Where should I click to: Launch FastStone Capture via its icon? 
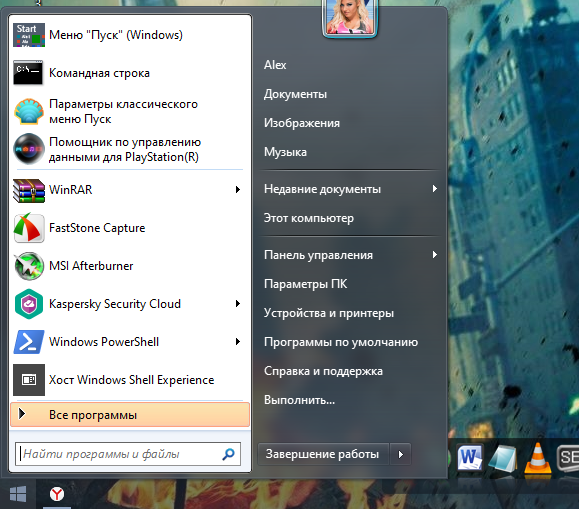tap(29, 228)
